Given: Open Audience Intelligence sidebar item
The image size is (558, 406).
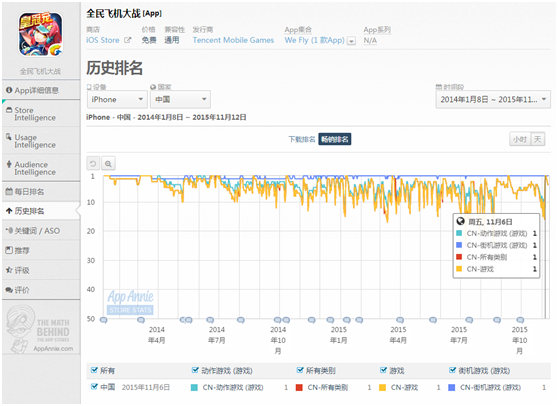Looking at the screenshot, I should (x=41, y=168).
